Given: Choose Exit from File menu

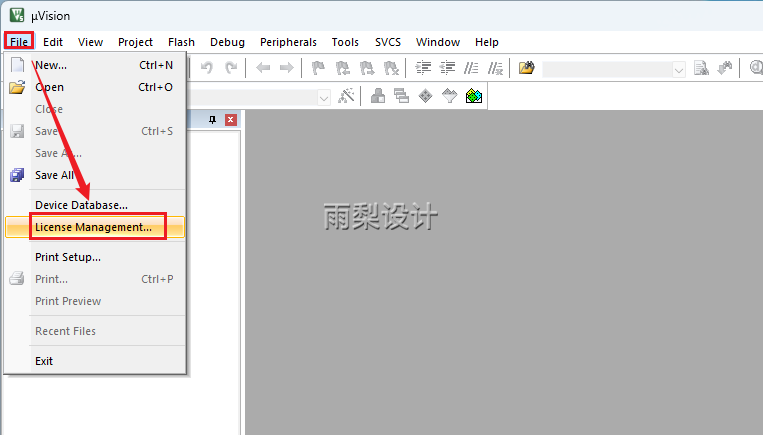Looking at the screenshot, I should tap(95, 361).
